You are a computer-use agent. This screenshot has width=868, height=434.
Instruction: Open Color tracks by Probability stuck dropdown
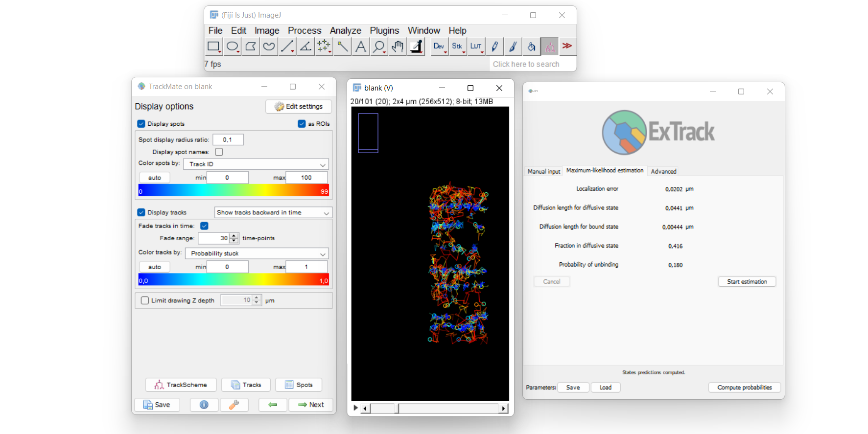(257, 253)
